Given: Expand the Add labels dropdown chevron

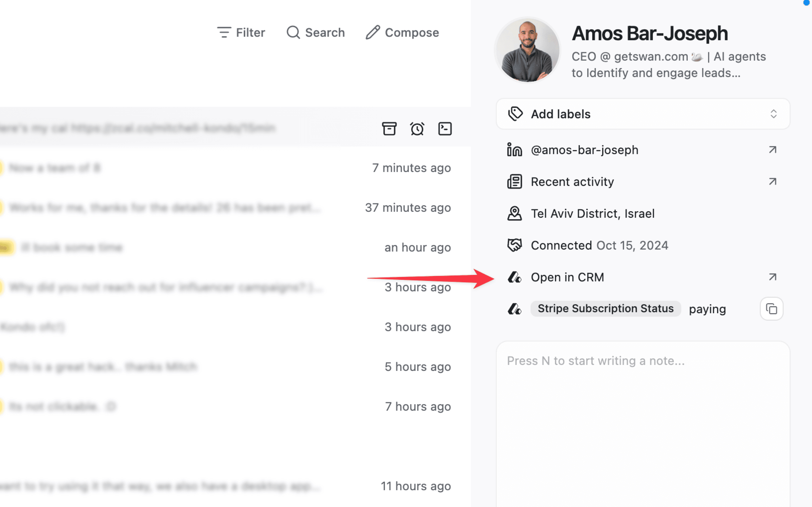Looking at the screenshot, I should pos(773,114).
